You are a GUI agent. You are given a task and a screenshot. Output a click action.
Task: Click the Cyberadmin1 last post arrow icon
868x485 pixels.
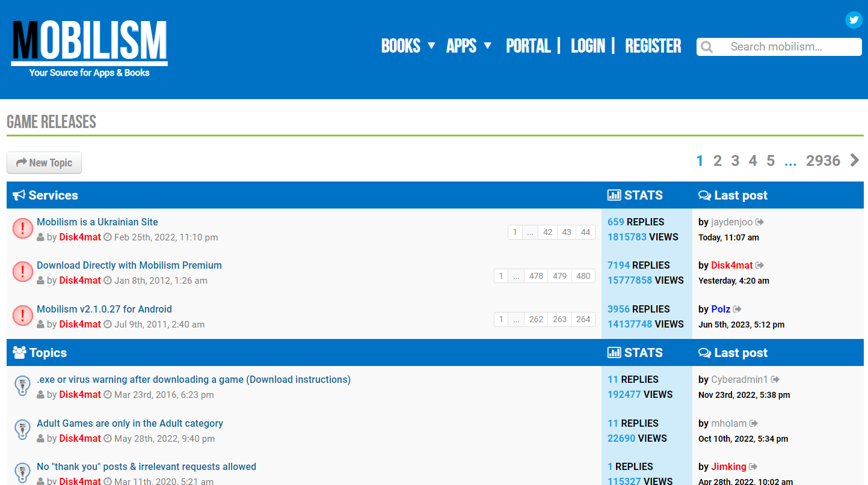(x=775, y=380)
